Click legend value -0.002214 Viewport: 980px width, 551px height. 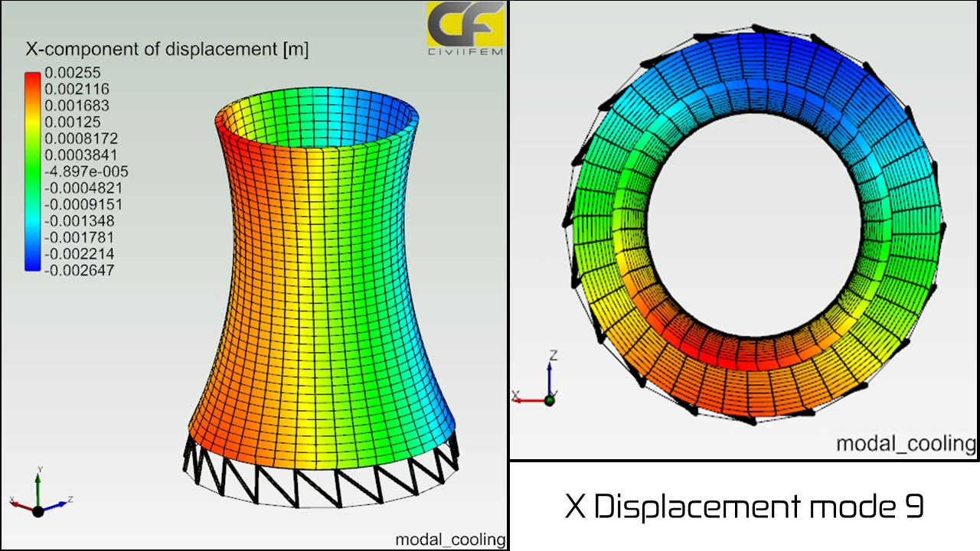[x=79, y=254]
